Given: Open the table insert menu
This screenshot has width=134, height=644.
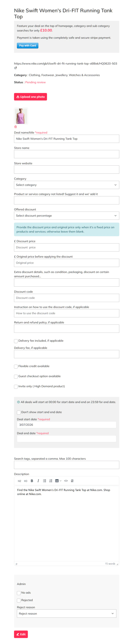Looking at the screenshot, I should tap(58, 481).
